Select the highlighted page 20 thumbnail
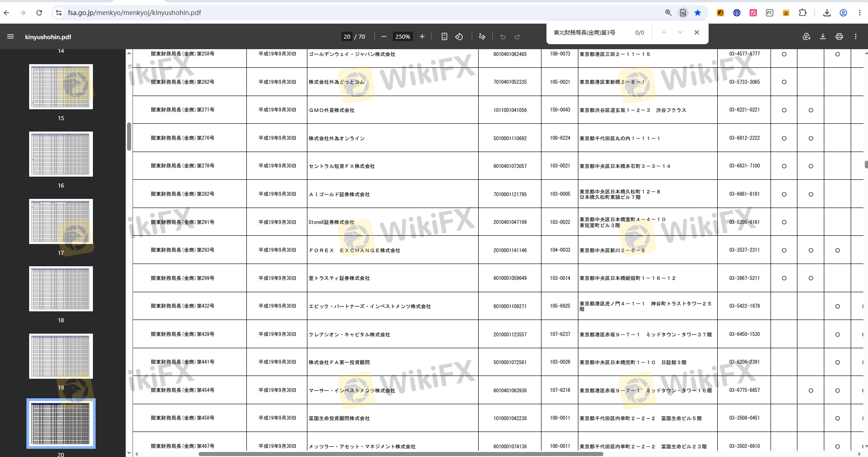 (61, 423)
